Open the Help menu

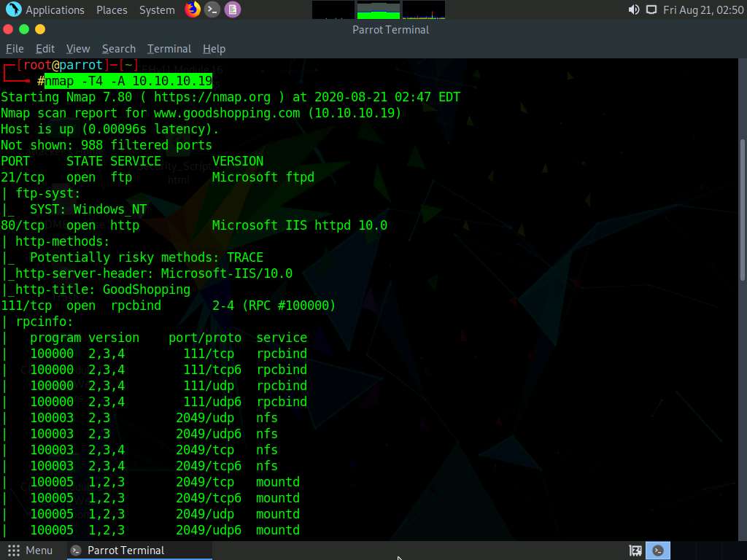pyautogui.click(x=214, y=49)
